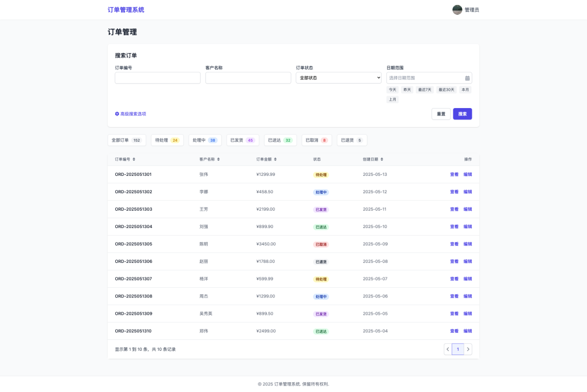Image resolution: width=587 pixels, height=392 pixels.
Task: Click page number 1 in pagination
Action: (x=458, y=349)
